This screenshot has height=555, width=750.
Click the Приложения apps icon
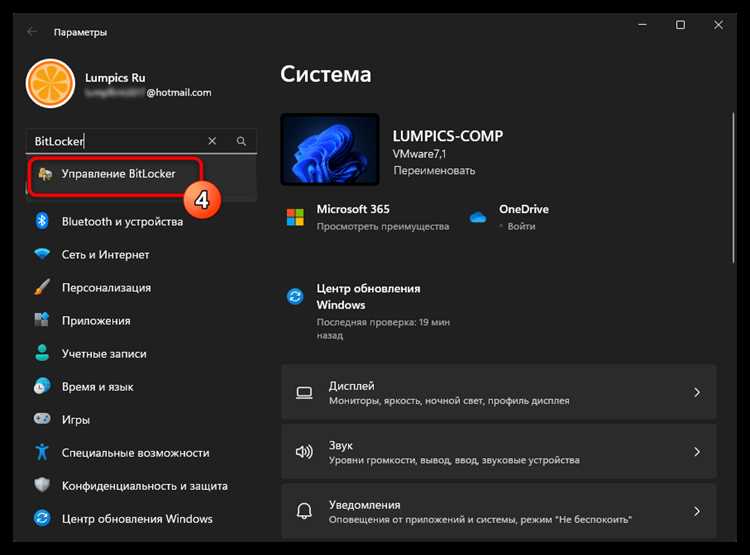[x=42, y=320]
